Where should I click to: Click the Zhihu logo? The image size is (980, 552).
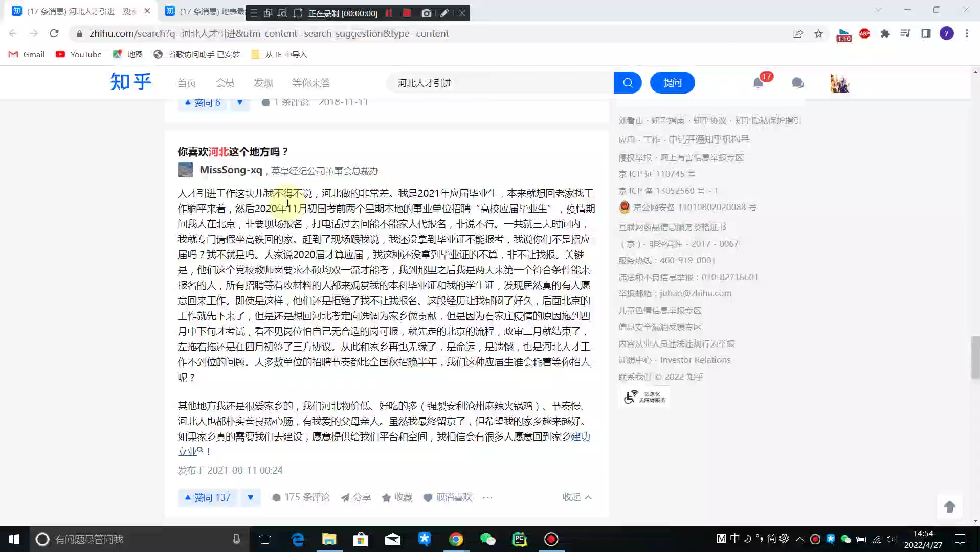point(131,82)
